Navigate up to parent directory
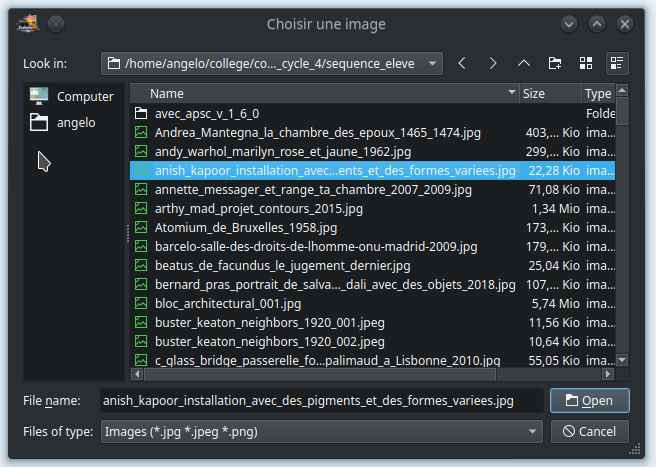Viewport: 656px width, 467px height. coord(524,64)
